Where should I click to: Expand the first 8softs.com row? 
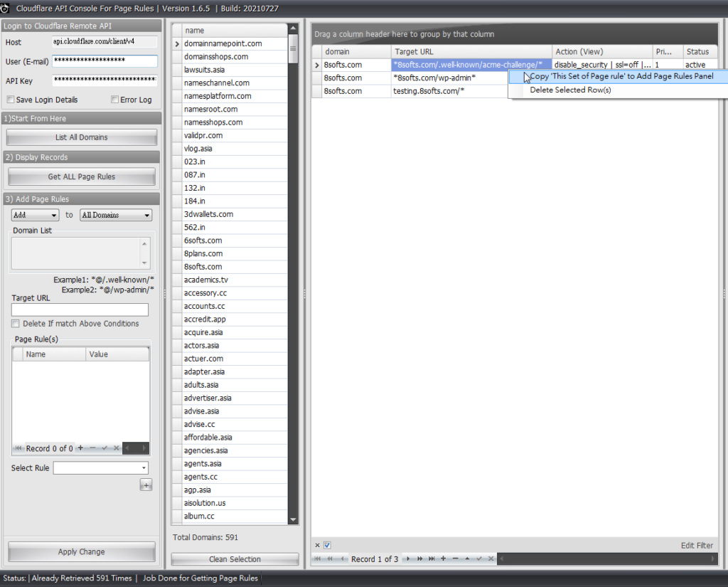pyautogui.click(x=316, y=64)
